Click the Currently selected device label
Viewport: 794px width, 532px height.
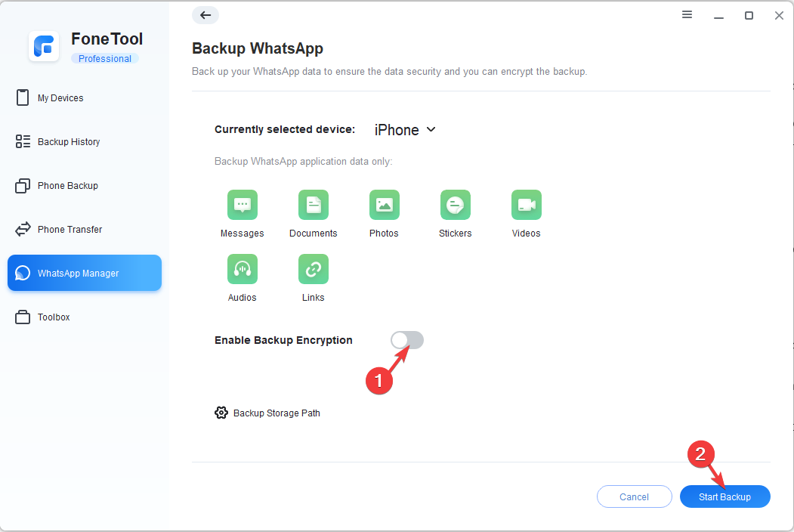pos(285,129)
